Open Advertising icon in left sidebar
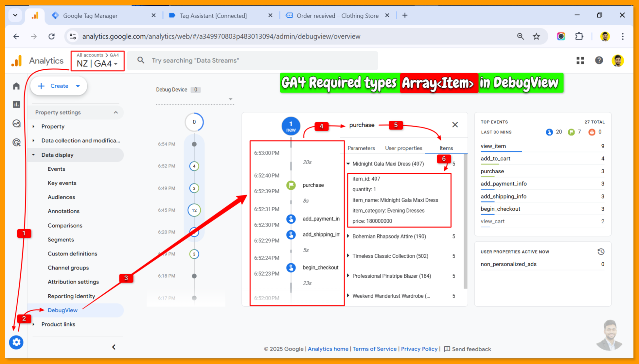This screenshot has width=639, height=364. (16, 142)
